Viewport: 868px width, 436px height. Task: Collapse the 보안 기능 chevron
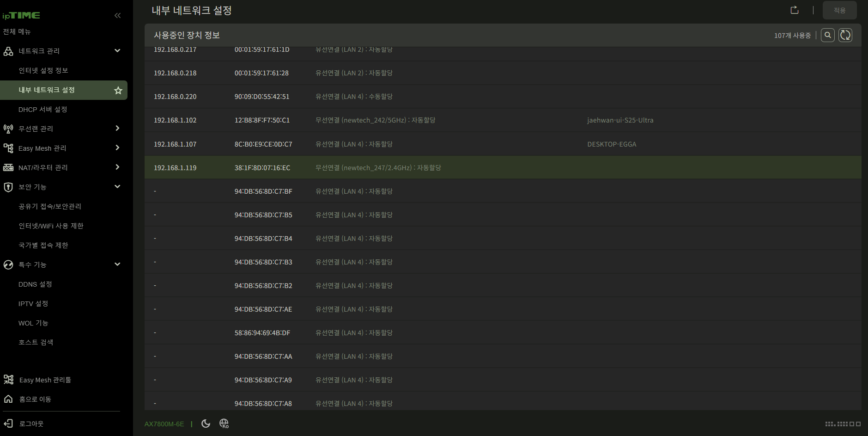click(117, 186)
